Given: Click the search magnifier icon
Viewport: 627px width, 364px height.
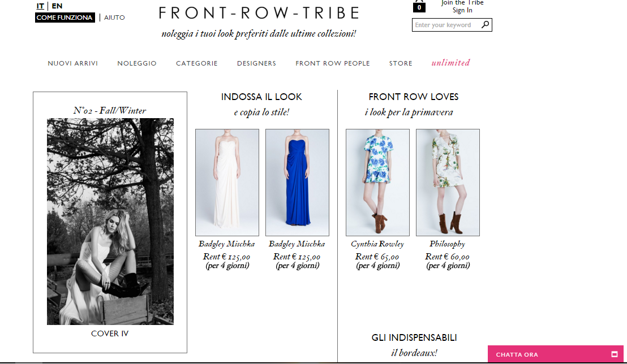Looking at the screenshot, I should coord(485,25).
